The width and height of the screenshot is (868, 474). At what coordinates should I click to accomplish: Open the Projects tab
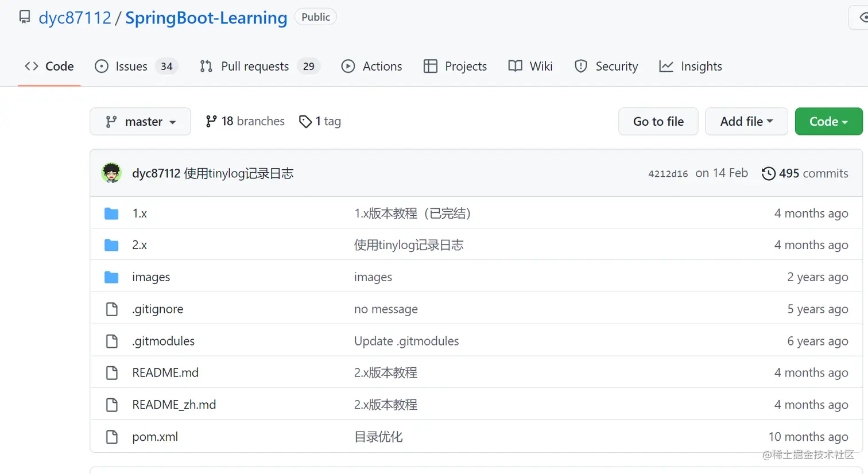(x=455, y=67)
